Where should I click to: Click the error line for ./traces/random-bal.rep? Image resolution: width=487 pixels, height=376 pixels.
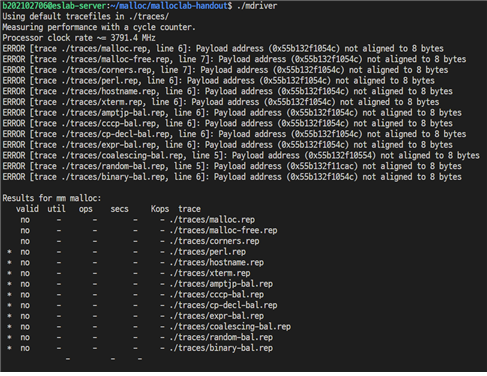pos(232,166)
